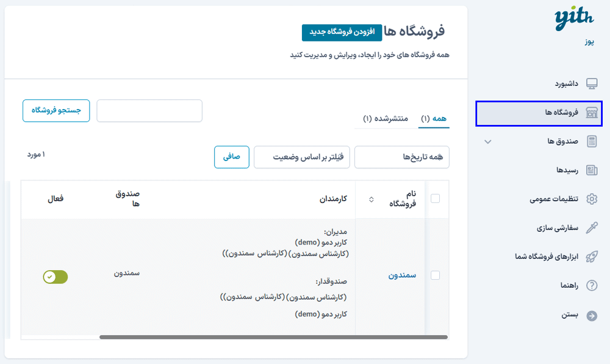Click the صافی filter button
The height and width of the screenshot is (364, 610).
(x=231, y=157)
